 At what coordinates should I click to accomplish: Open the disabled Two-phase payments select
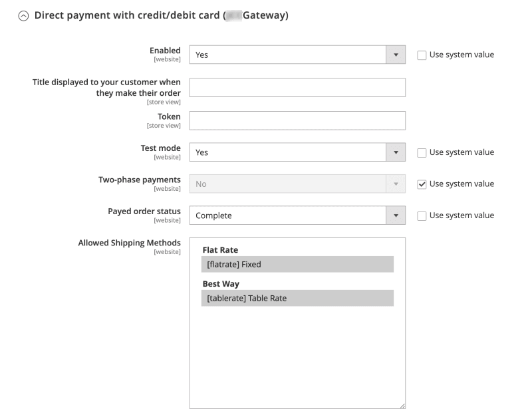tap(287, 184)
